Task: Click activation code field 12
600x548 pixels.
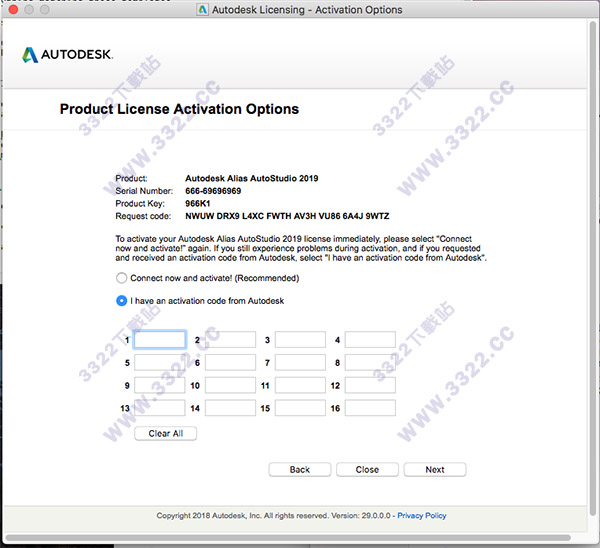Action: click(370, 386)
